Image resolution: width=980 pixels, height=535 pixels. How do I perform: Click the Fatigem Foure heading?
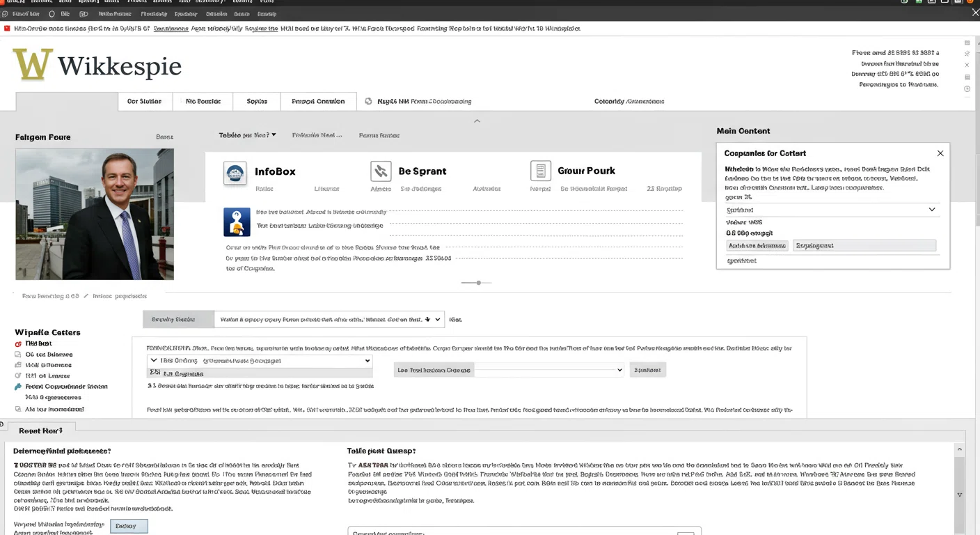[x=43, y=137]
